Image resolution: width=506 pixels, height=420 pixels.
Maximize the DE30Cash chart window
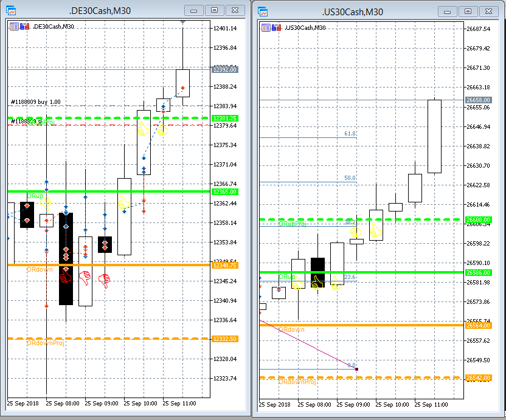pyautogui.click(x=214, y=11)
